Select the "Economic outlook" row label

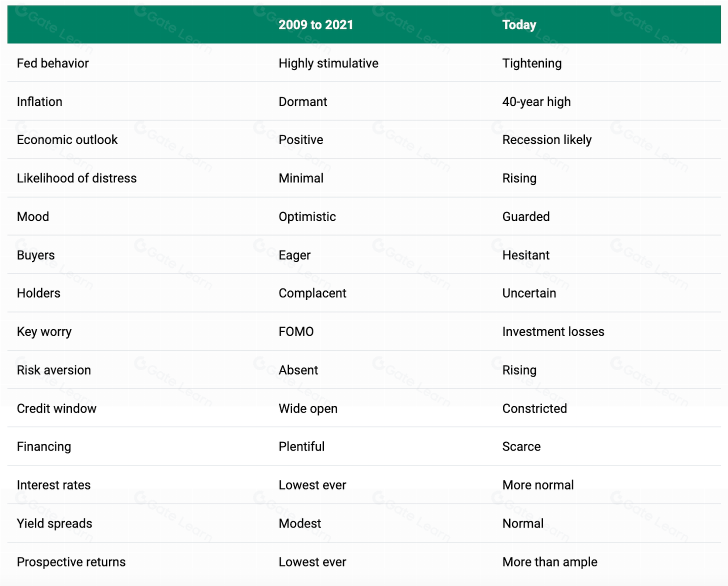pyautogui.click(x=67, y=140)
